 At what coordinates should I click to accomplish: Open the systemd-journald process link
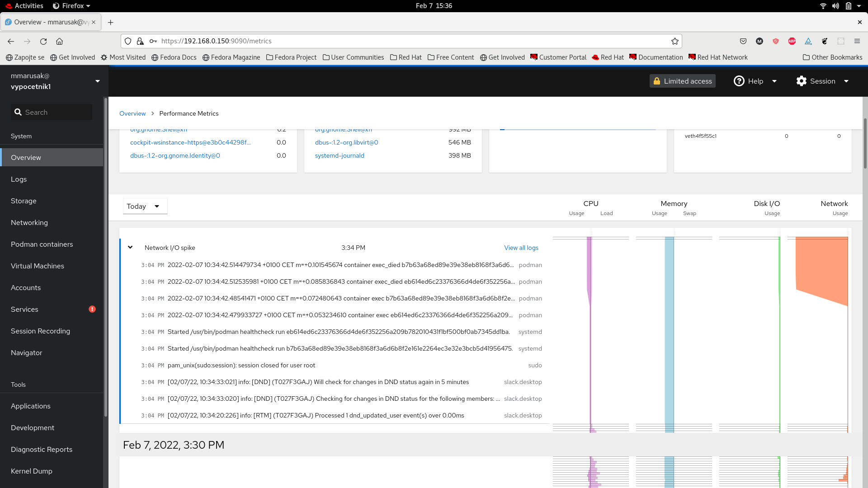340,155
